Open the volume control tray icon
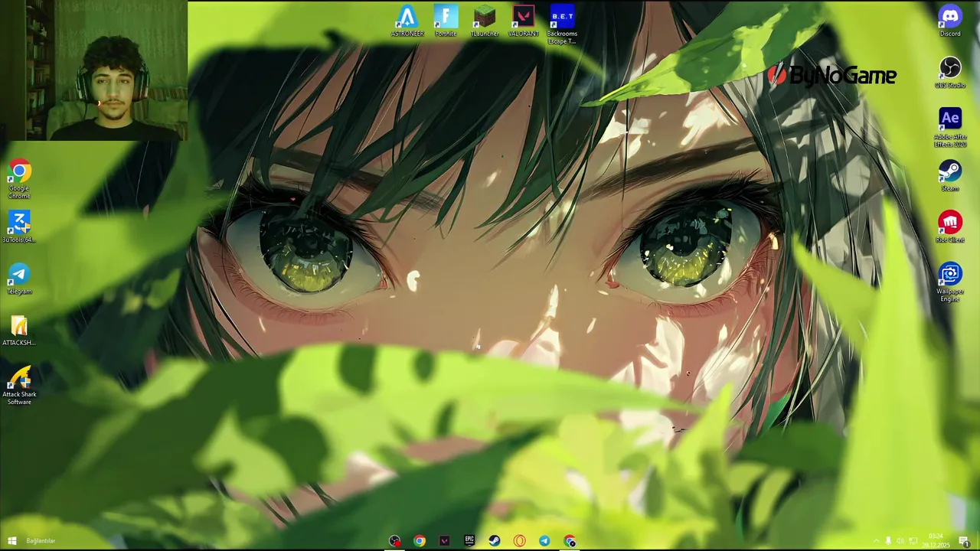This screenshot has height=551, width=980. (900, 541)
